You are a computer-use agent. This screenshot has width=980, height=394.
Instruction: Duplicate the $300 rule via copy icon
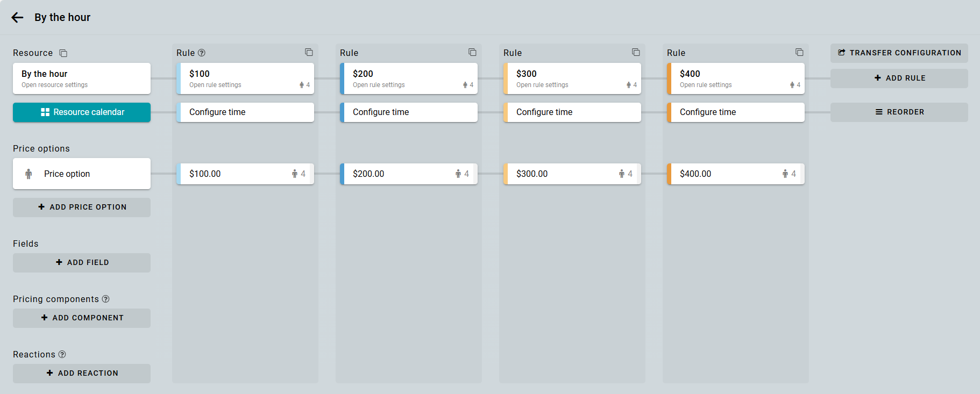coord(636,52)
